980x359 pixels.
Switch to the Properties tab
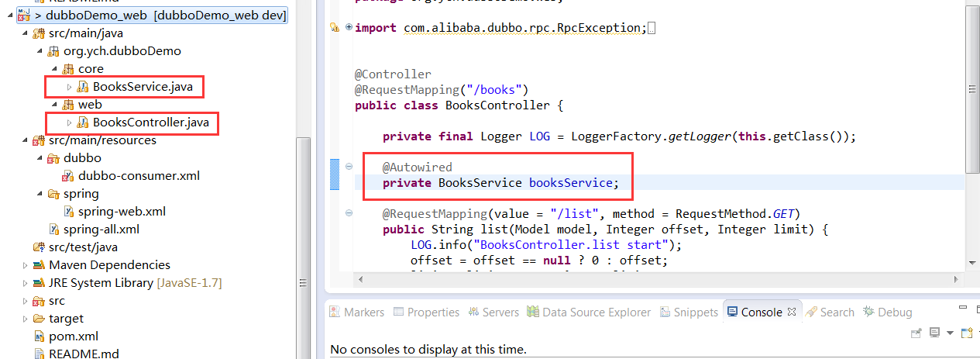(x=426, y=312)
